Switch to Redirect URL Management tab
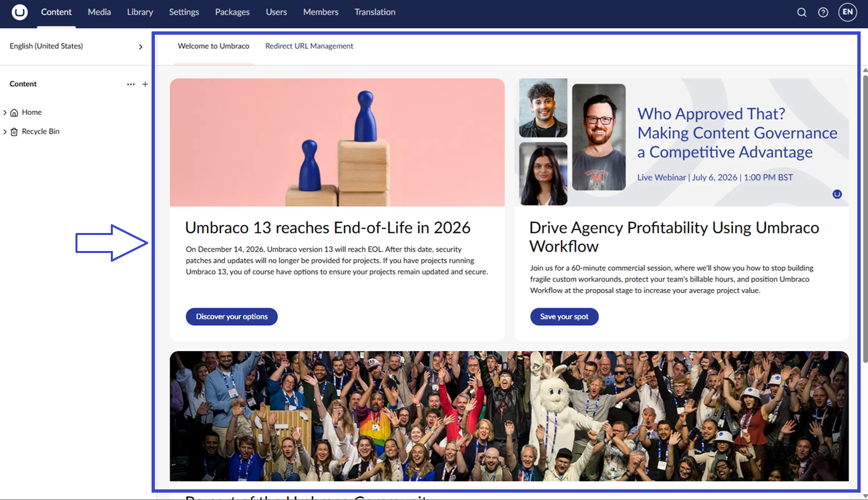Image resolution: width=868 pixels, height=500 pixels. pos(309,46)
